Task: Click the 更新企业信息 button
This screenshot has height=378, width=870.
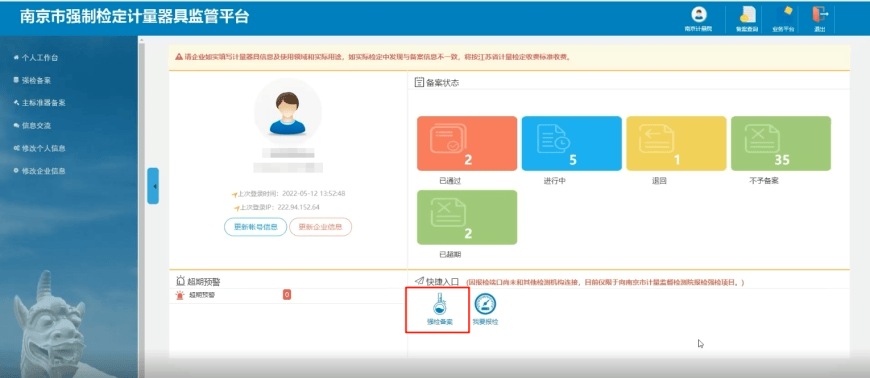Action: pos(320,227)
